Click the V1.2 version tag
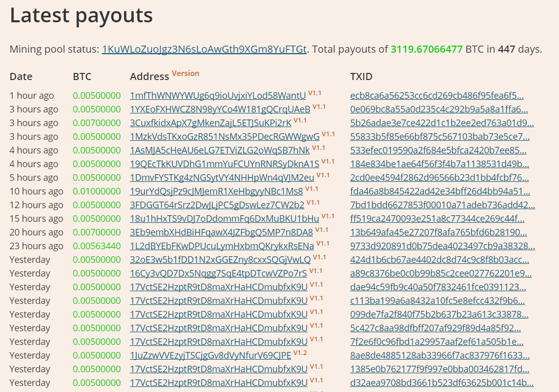The height and width of the screenshot is (392, 559). coord(300,353)
